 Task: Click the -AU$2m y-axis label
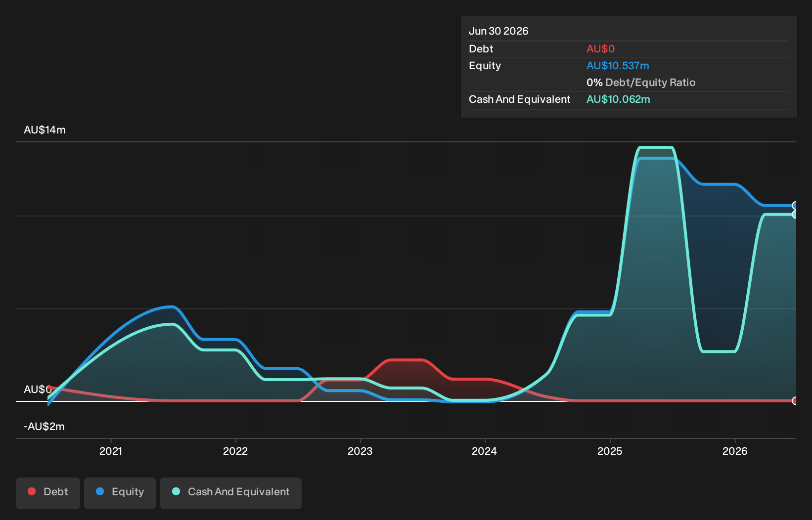(x=44, y=427)
